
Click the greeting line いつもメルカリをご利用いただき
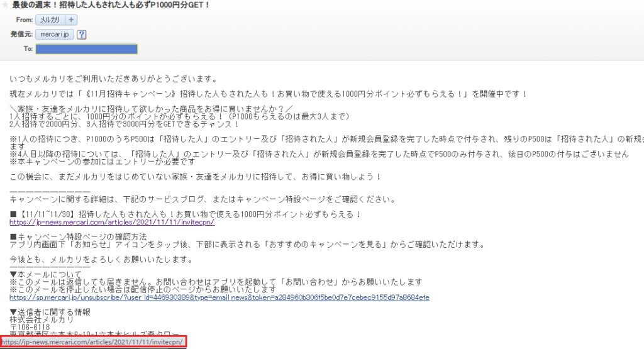coord(113,79)
